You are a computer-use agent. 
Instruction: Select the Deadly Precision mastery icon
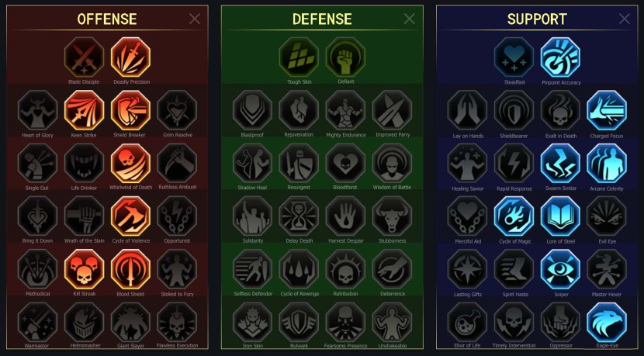click(x=130, y=57)
